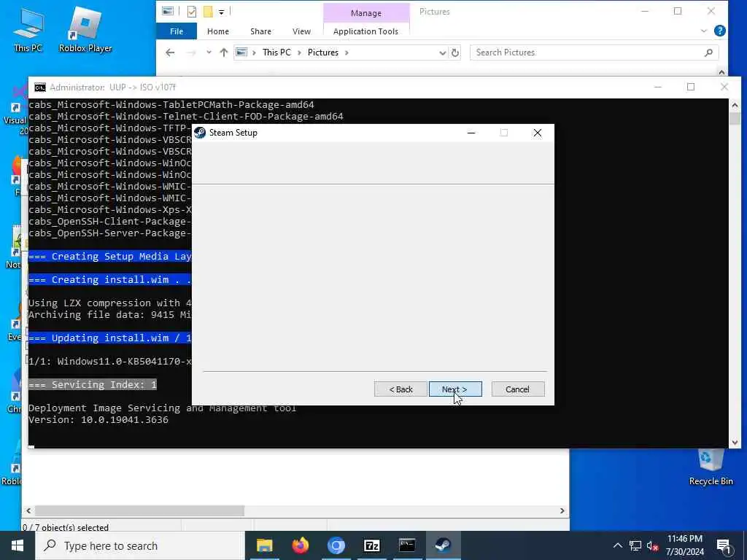The width and height of the screenshot is (747, 560).
Task: Refresh the Pictures folder
Action: pyautogui.click(x=455, y=52)
